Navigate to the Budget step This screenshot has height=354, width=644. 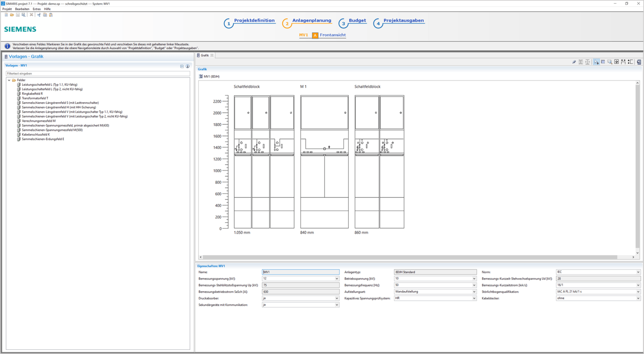click(357, 20)
